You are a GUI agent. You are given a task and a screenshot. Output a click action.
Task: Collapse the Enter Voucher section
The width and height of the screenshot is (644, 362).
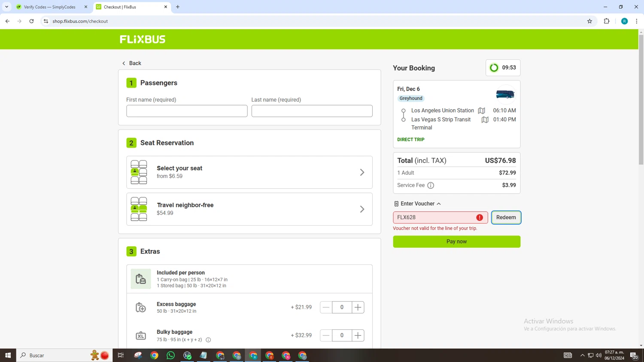(417, 204)
